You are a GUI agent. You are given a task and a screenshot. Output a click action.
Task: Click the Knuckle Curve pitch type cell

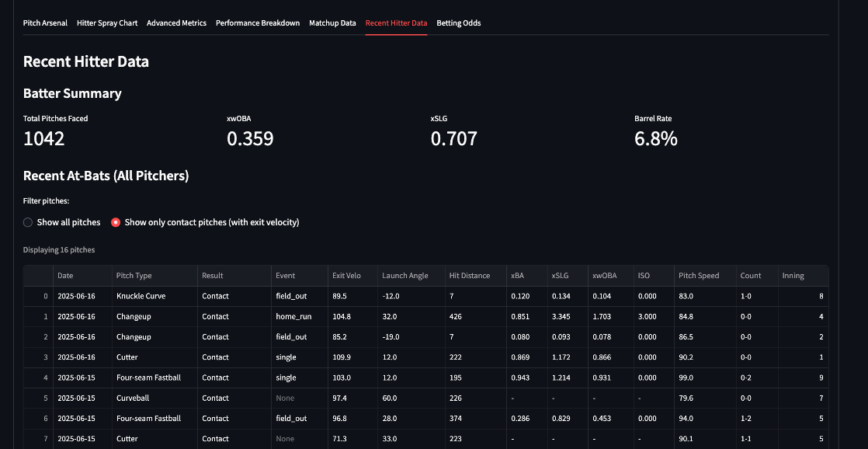click(x=141, y=296)
